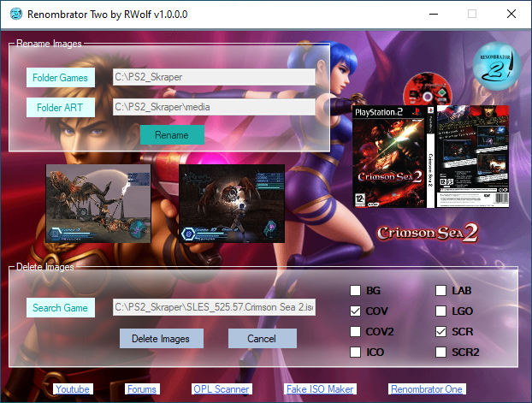532x403 pixels.
Task: Click the red PS2 disc image
Action: tap(428, 89)
